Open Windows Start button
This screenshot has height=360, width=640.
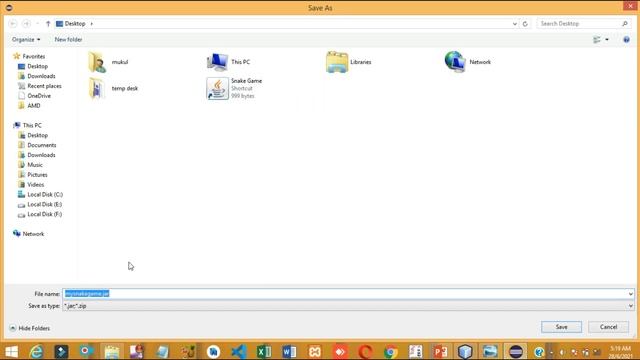[x=11, y=351]
